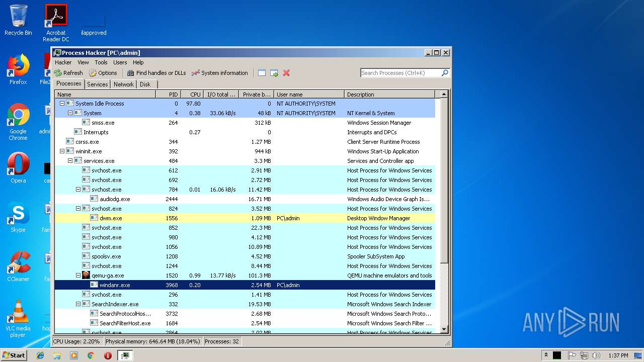Viewport: 644px width, 362px height.
Task: Click the scrollbar up arrow
Action: coord(444,95)
